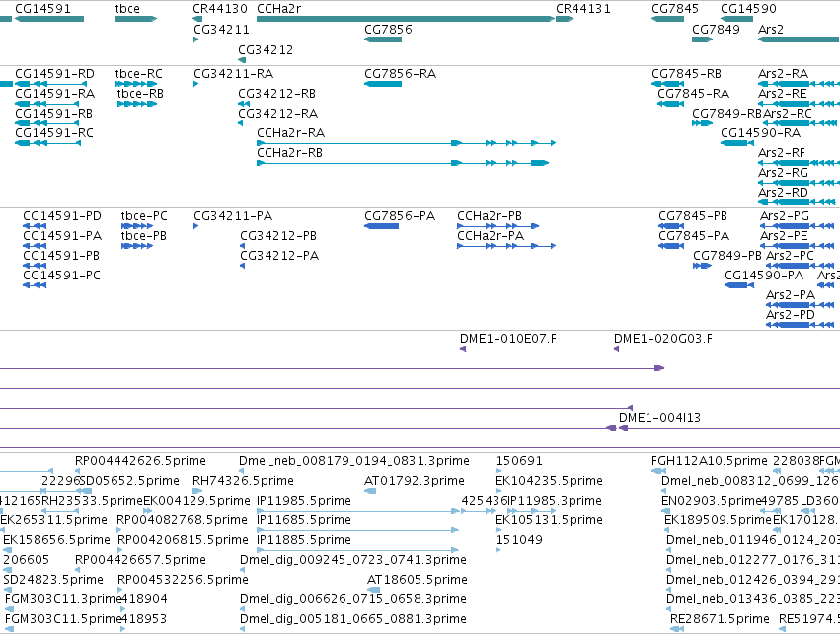Click protein label CCHa2r-PB
Image resolution: width=840 pixels, height=634 pixels.
click(x=490, y=216)
